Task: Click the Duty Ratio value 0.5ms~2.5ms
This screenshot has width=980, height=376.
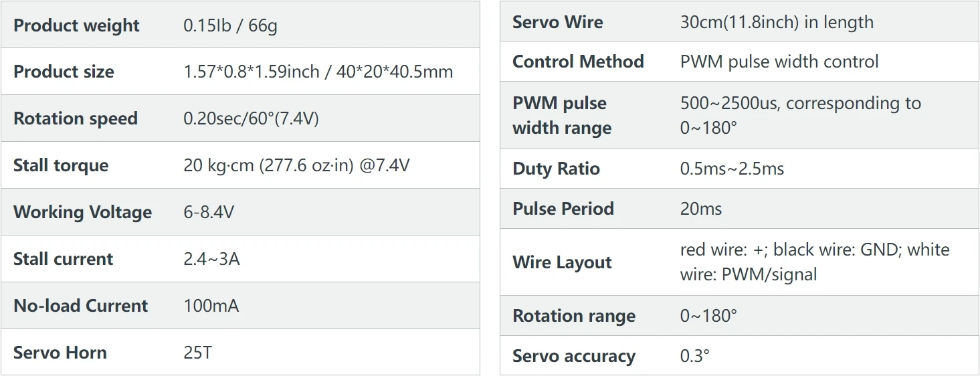Action: [732, 169]
